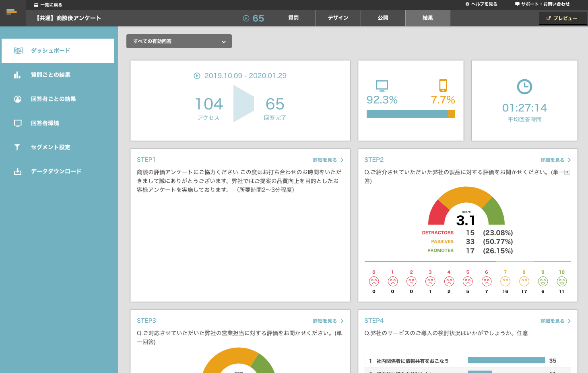The width and height of the screenshot is (588, 373).
Task: Click the desktop monitor icon above 92.3%
Action: click(382, 85)
